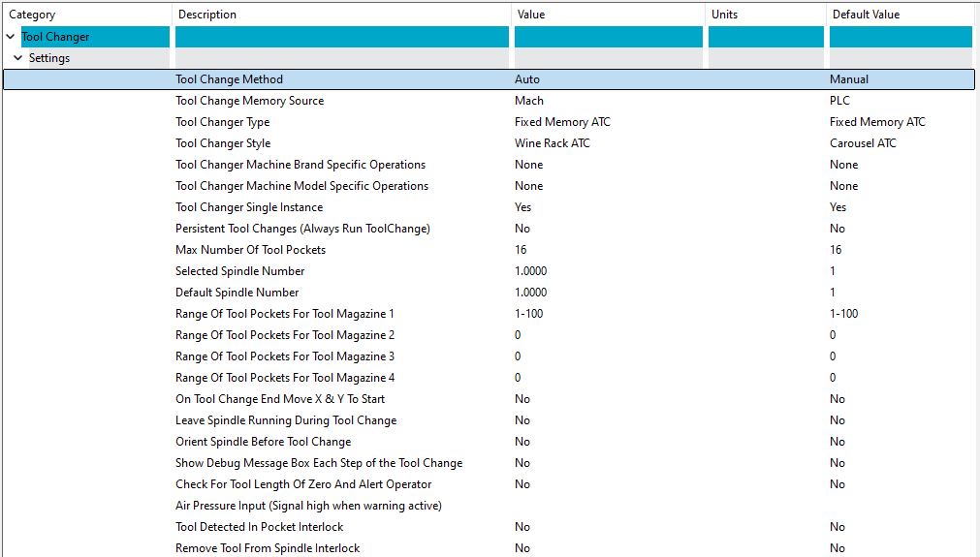Sort by the Description column header
980x557 pixels.
[x=207, y=15]
